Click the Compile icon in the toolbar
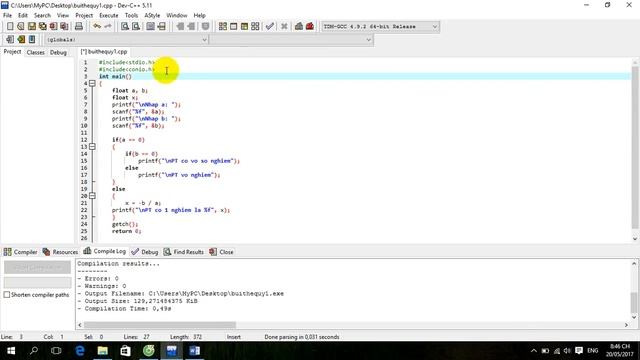This screenshot has height=360, width=640. tap(222, 27)
